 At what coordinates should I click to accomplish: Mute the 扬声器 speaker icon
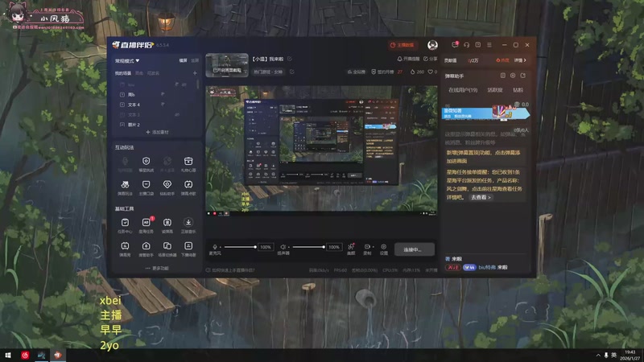pyautogui.click(x=283, y=247)
